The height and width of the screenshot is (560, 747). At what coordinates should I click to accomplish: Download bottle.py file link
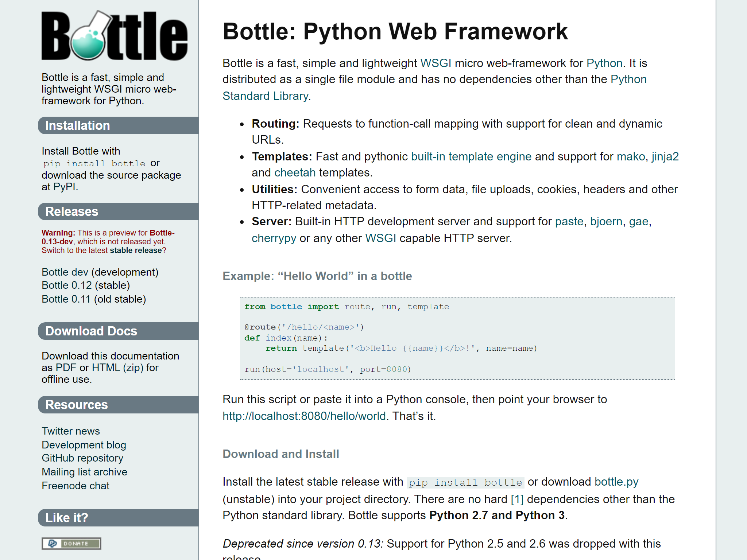[x=616, y=482]
